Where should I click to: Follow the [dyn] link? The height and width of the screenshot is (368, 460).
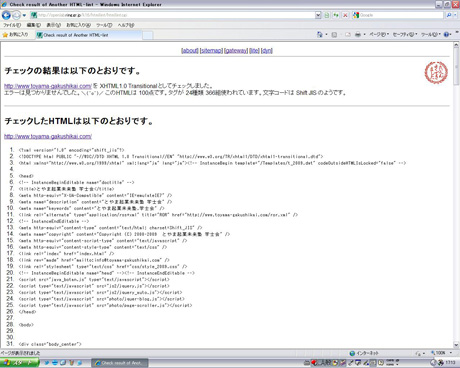[267, 51]
